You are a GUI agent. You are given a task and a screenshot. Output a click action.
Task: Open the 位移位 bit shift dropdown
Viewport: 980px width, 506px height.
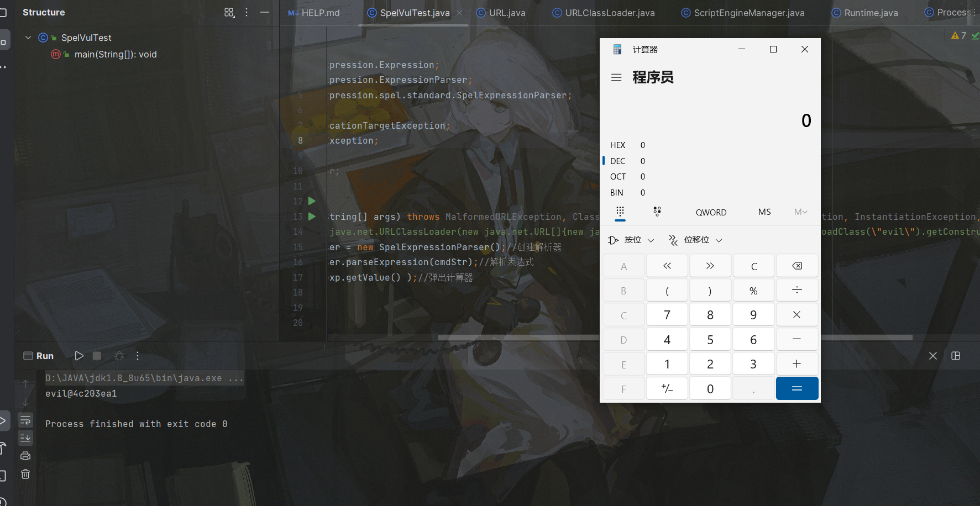[x=695, y=239]
